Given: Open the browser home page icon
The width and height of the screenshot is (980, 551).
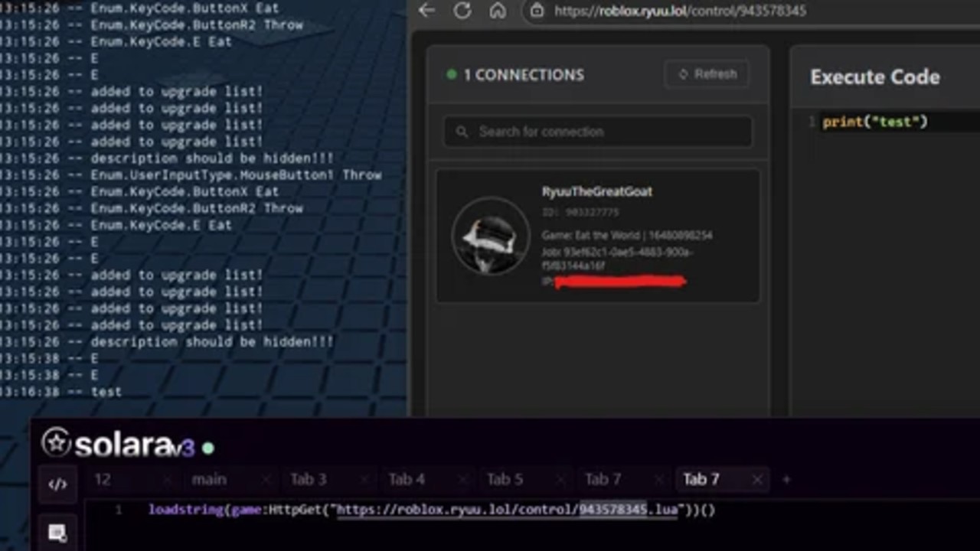Looking at the screenshot, I should tap(498, 11).
